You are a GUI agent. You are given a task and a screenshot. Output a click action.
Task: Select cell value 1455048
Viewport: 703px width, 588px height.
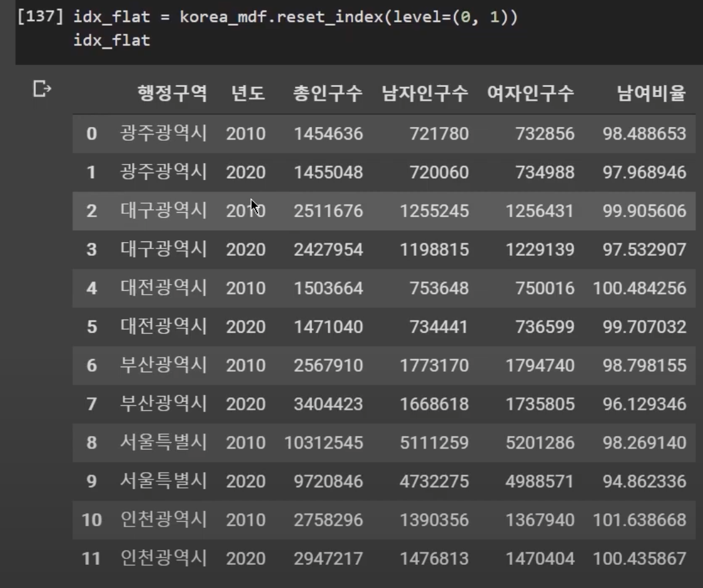click(x=328, y=172)
